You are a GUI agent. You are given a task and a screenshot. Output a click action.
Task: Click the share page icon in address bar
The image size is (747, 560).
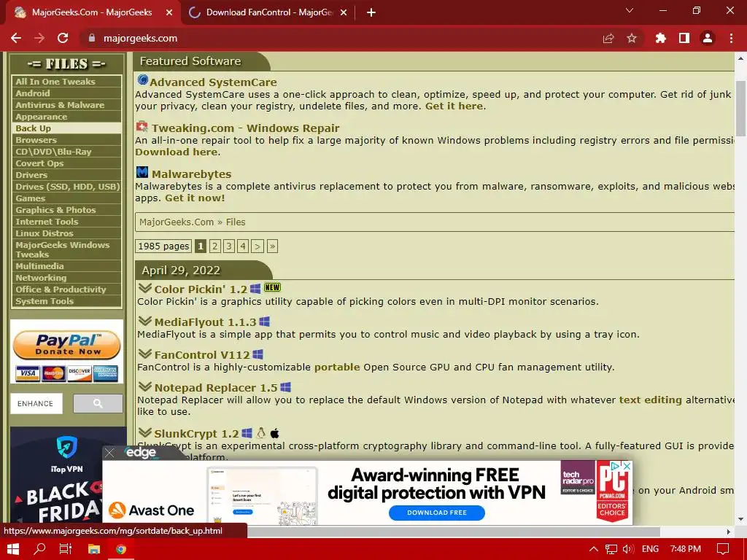(x=608, y=38)
